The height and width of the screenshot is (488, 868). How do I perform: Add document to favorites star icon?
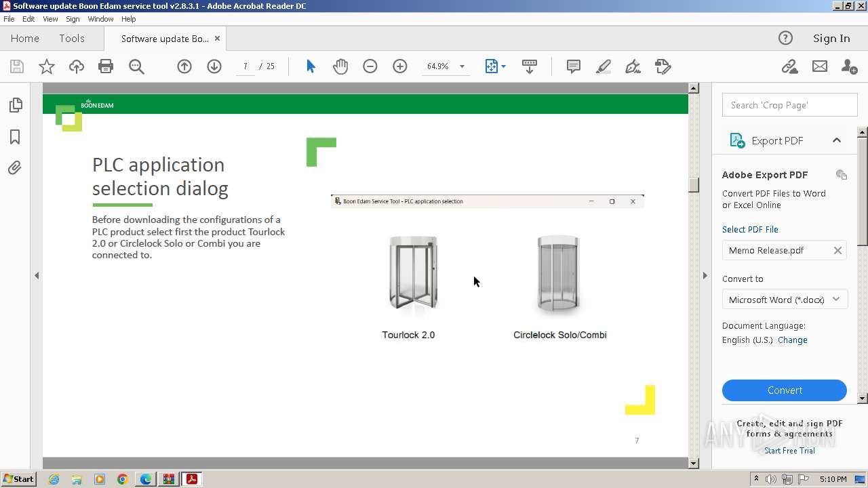(x=47, y=66)
